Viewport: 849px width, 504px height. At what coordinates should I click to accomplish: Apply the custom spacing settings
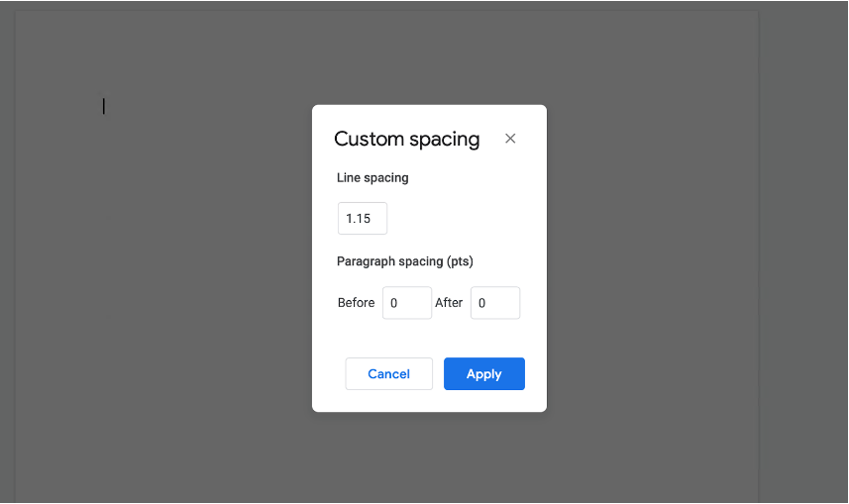(484, 373)
